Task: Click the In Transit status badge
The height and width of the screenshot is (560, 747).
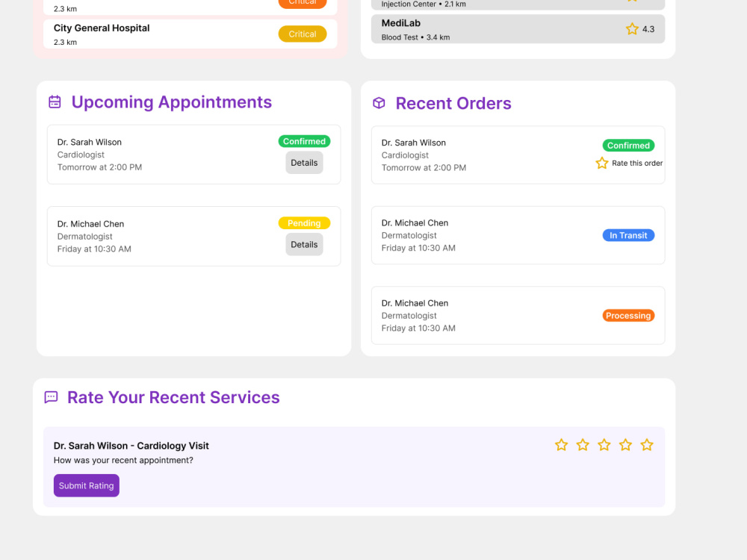Action: [628, 236]
